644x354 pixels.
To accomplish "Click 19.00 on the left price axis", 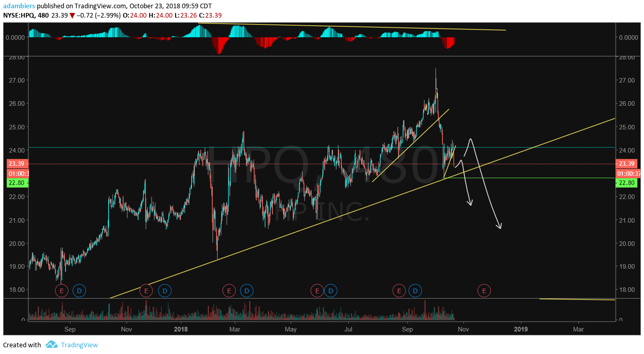I will (17, 267).
